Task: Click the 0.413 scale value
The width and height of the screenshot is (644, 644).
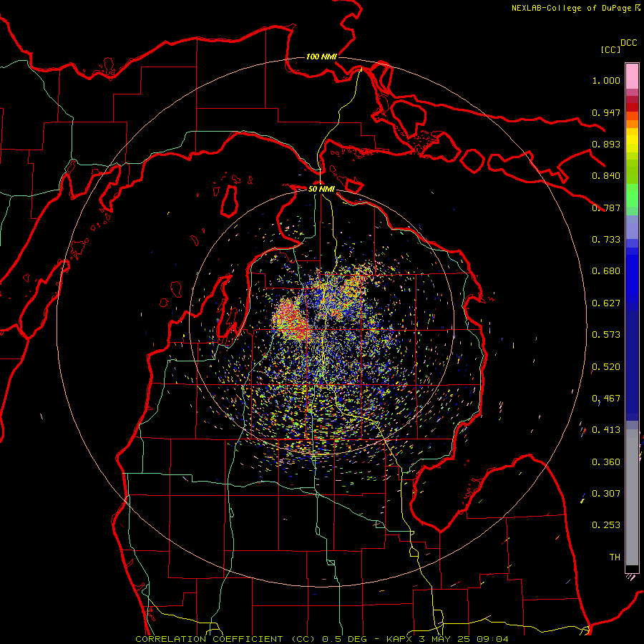Action: (606, 430)
